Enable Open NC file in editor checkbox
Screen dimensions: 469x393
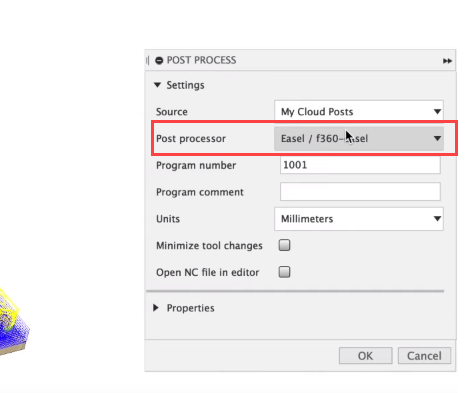(284, 272)
